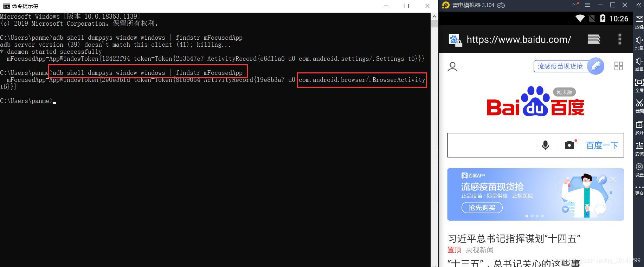Click the gamepad icon in title bar
644x267 pixels.
[501, 5]
